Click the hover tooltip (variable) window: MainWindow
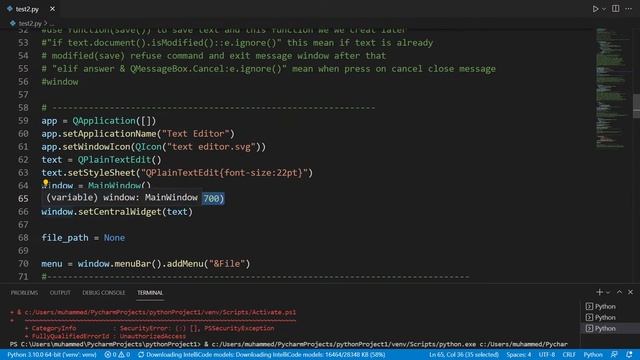640x360 pixels. pos(122,198)
